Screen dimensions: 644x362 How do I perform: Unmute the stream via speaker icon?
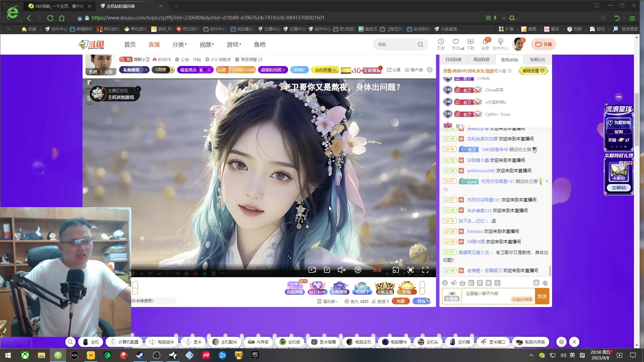(x=341, y=270)
